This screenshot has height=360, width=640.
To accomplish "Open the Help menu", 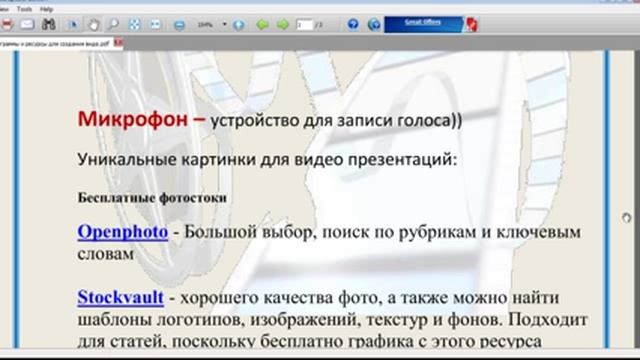I will tap(47, 9).
